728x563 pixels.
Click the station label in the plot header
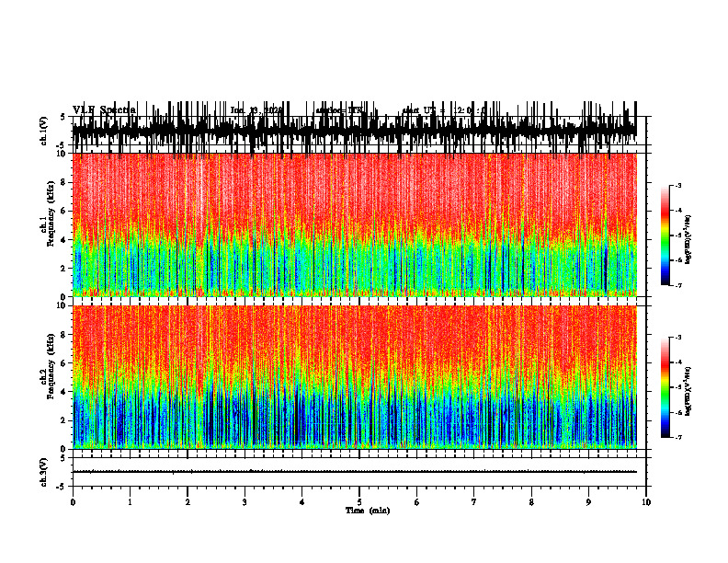339,110
